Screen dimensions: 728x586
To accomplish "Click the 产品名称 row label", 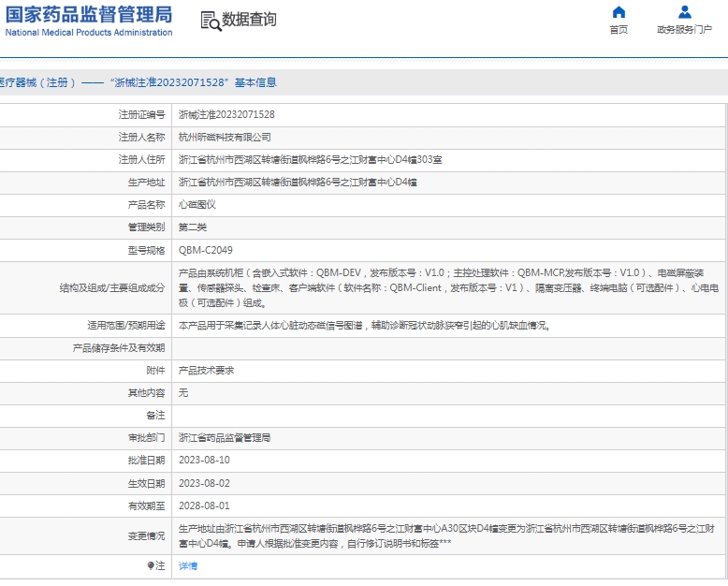I will coord(146,205).
